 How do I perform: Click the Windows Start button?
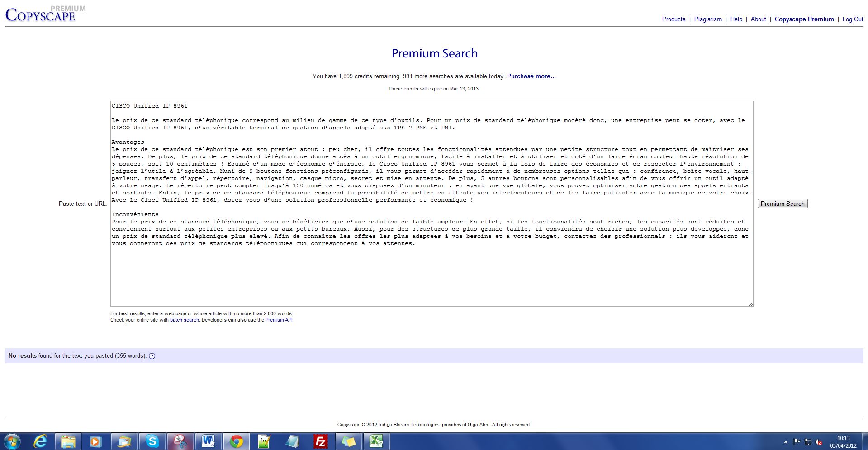(12, 441)
